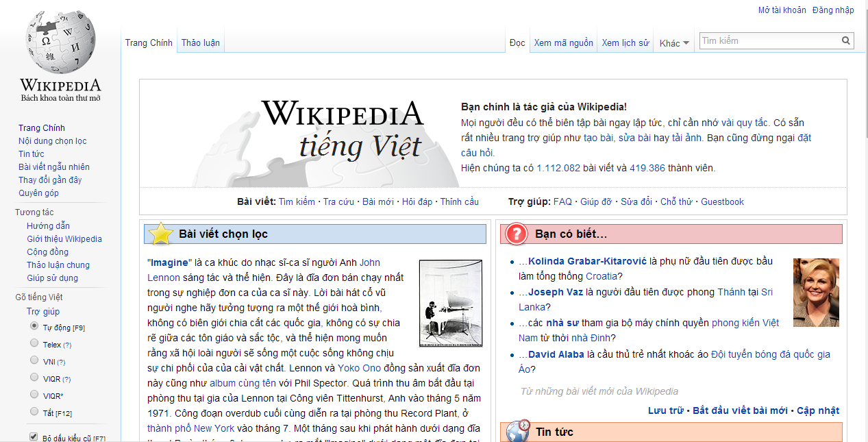The width and height of the screenshot is (868, 442).
Task: Click the Đăng nhập link
Action: click(833, 10)
